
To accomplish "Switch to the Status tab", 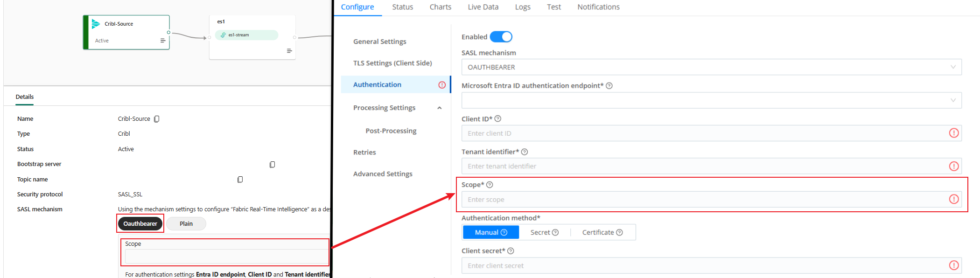I will 403,7.
